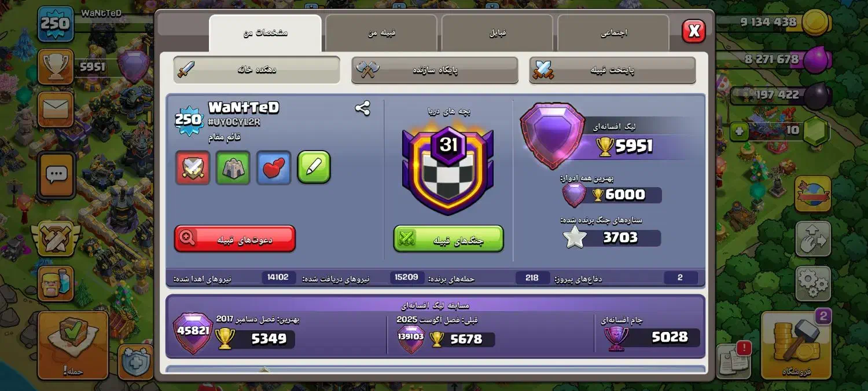Select the پایگاه سازنده builder base button
This screenshot has height=391, width=868.
pos(435,70)
